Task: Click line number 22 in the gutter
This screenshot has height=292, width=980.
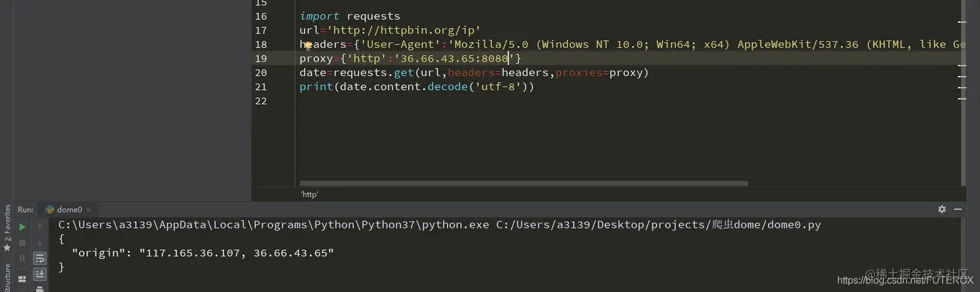Action: click(261, 101)
